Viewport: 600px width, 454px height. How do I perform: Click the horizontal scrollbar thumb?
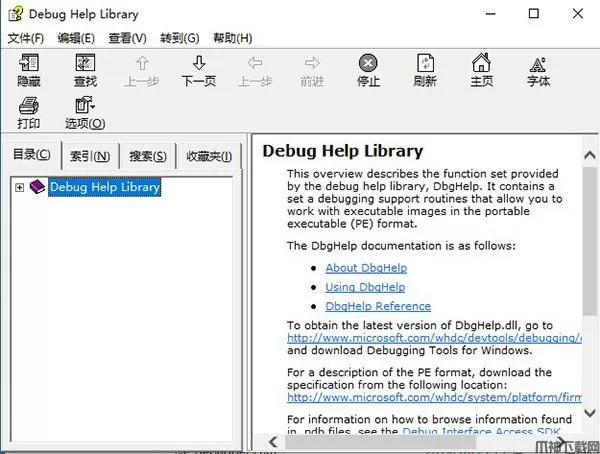click(380, 442)
